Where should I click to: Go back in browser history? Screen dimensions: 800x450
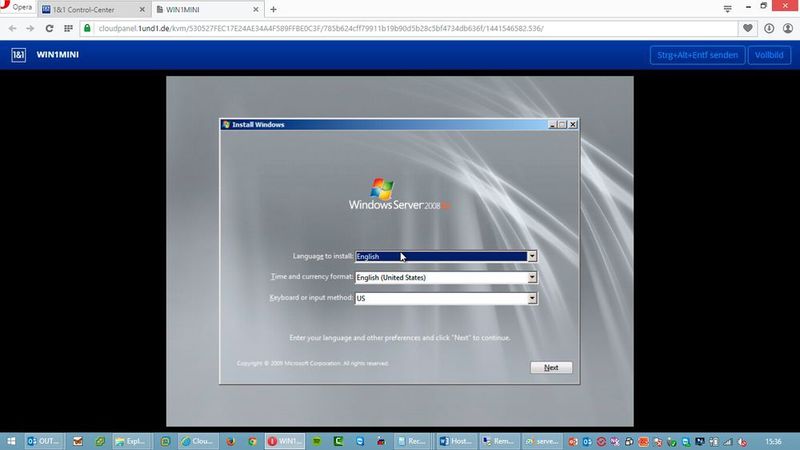[x=13, y=29]
